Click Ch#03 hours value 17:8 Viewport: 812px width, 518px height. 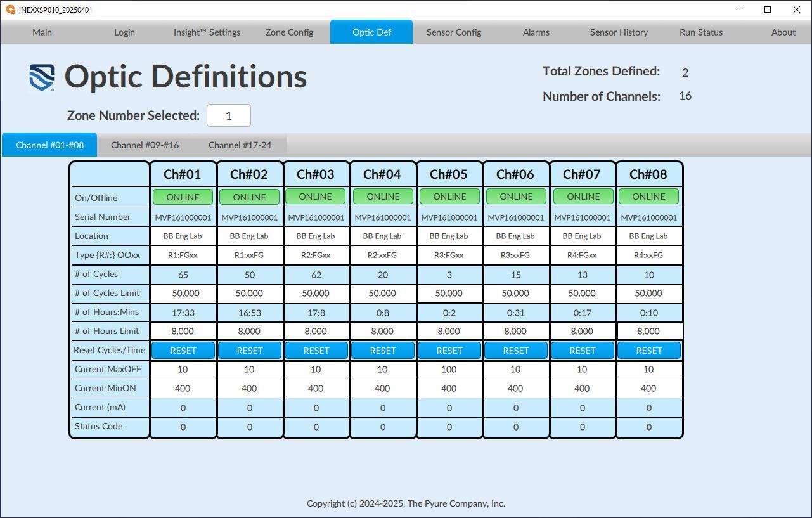pos(316,313)
